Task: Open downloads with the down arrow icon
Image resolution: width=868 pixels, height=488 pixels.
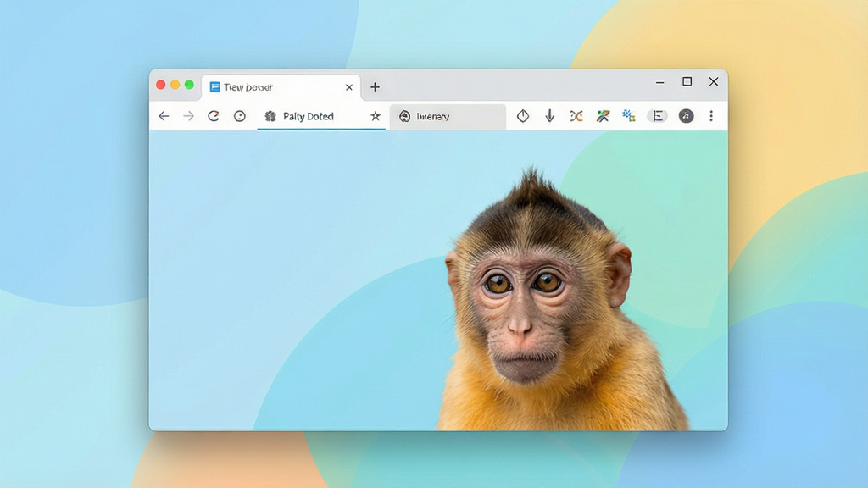Action: [549, 116]
